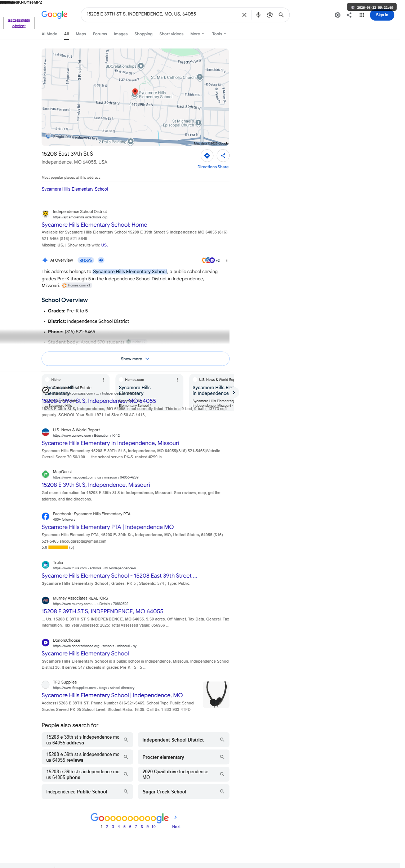Show results with US link
This screenshot has height=868, width=405.
click(104, 245)
